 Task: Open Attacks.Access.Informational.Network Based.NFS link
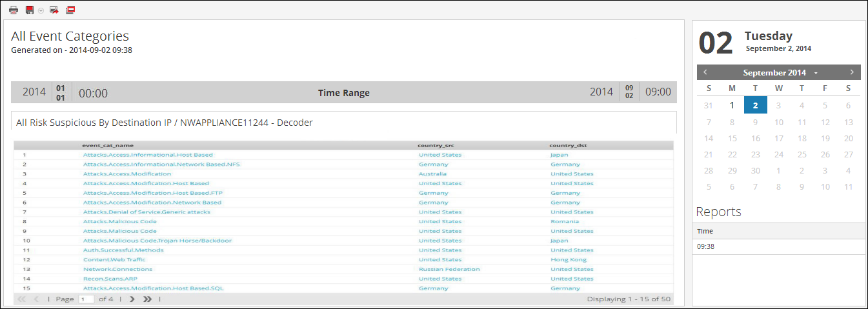pos(161,164)
